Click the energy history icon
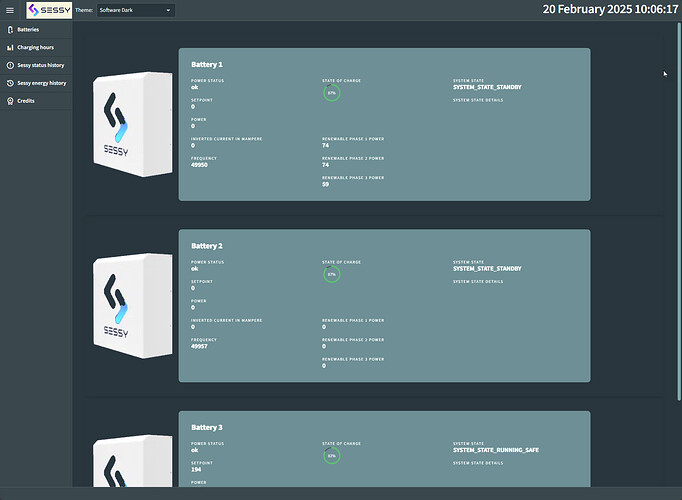682x500 pixels. pos(10,83)
